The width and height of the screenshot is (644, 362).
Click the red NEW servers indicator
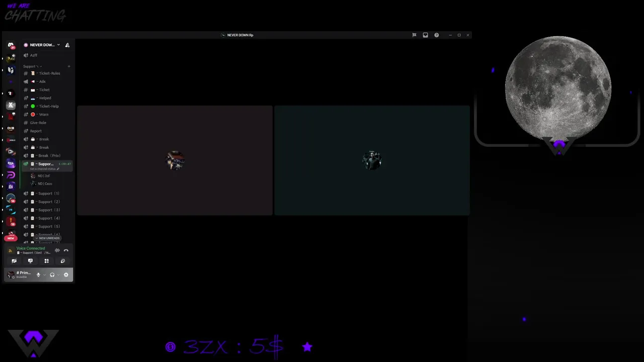click(x=11, y=238)
